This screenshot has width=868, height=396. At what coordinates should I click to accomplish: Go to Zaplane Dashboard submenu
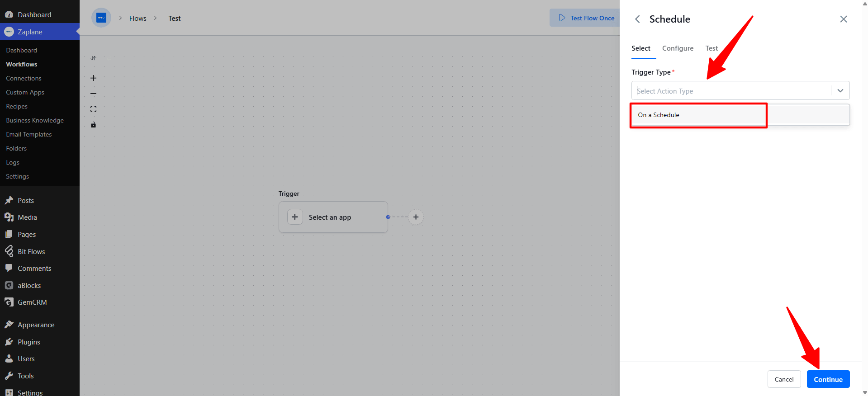coord(22,50)
